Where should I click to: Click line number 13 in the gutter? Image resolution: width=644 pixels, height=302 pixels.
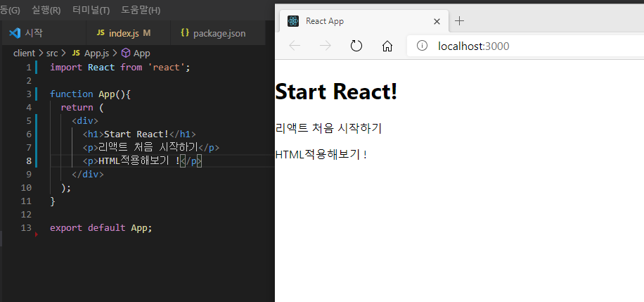[26, 227]
